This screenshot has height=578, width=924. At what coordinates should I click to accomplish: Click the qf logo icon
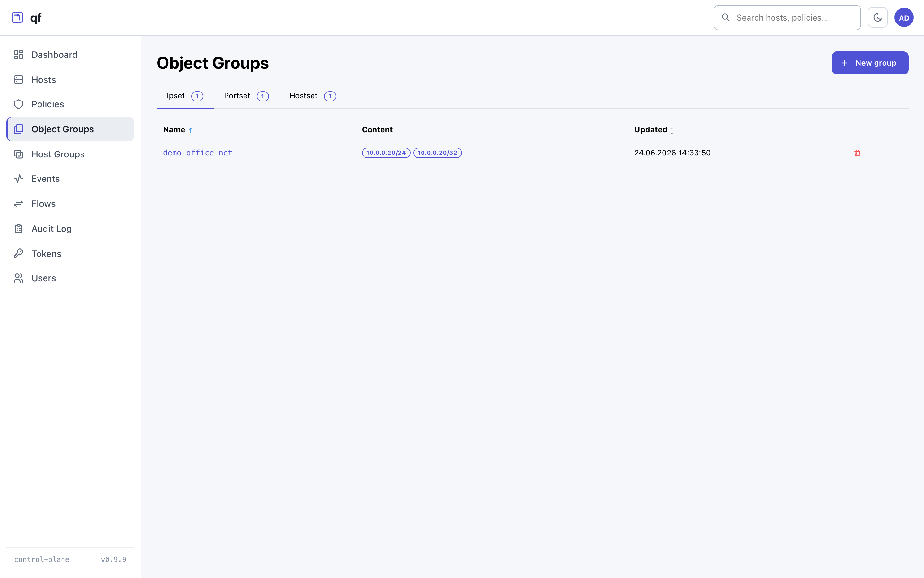click(17, 18)
